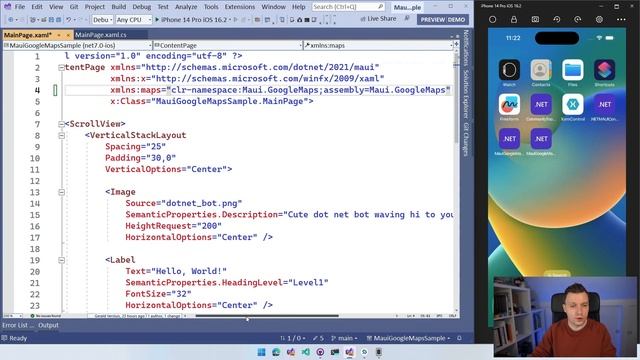Switch to MainPage.xaml.cs tab
The width and height of the screenshot is (640, 360).
click(x=101, y=35)
